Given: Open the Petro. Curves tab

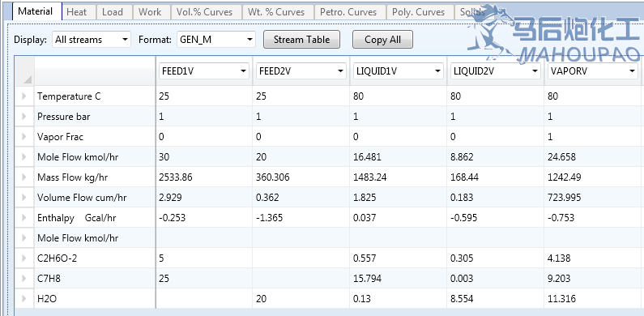Looking at the screenshot, I should click(x=350, y=12).
